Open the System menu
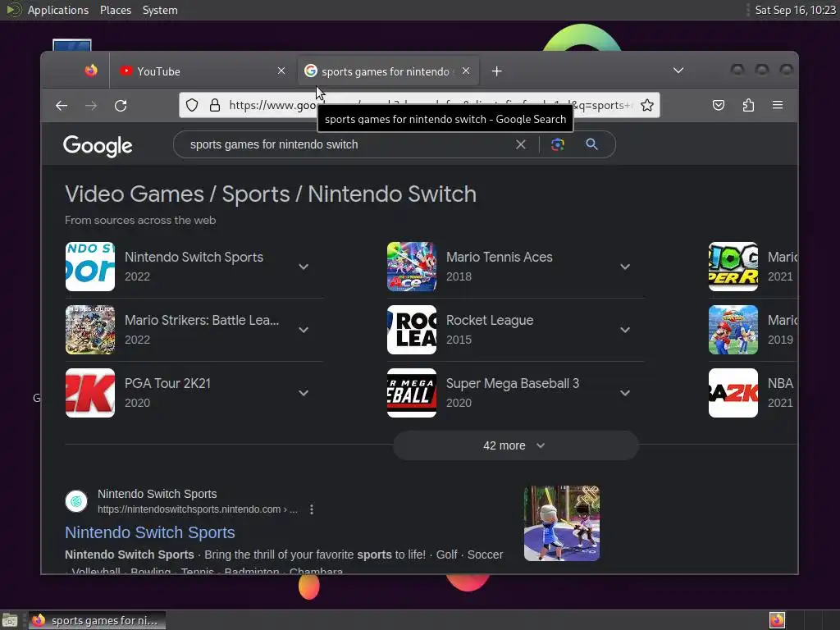The image size is (840, 630). pos(160,10)
